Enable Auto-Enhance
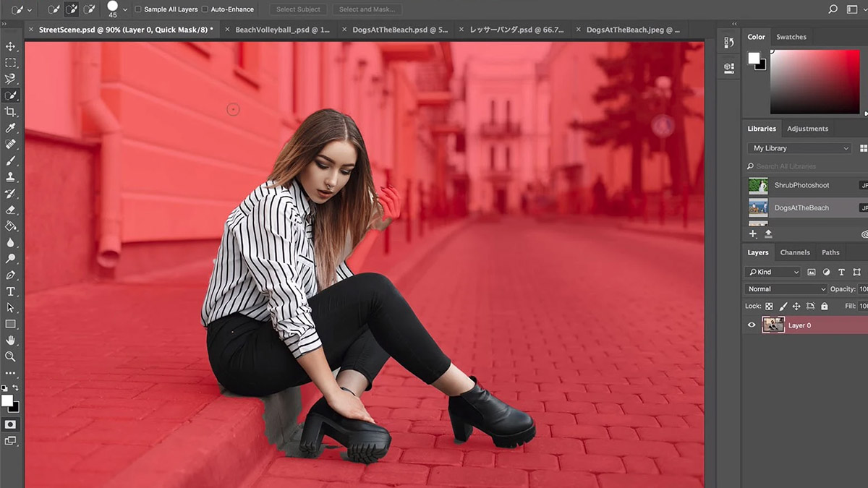868x488 pixels. coord(205,9)
